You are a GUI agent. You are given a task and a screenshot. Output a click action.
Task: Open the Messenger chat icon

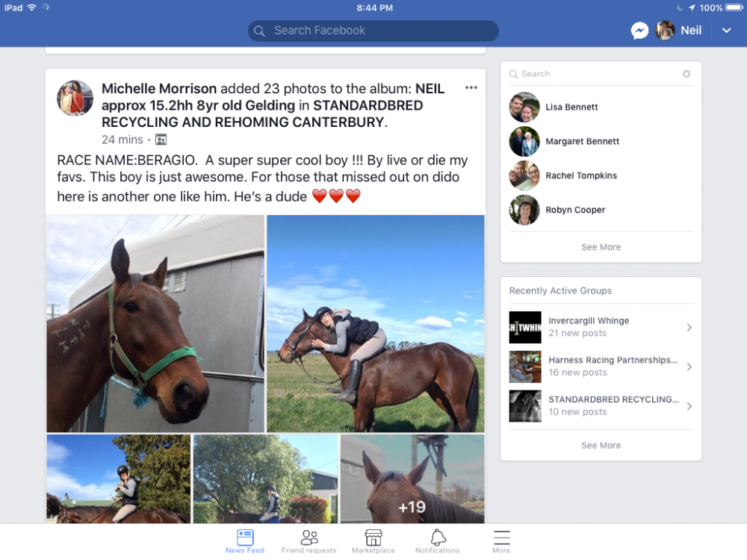click(639, 31)
